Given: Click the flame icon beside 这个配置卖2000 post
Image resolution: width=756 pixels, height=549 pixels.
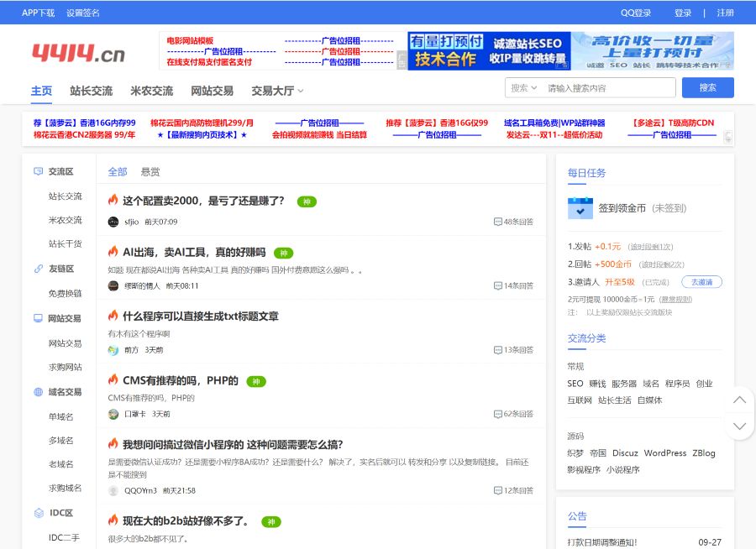Looking at the screenshot, I should 113,201.
